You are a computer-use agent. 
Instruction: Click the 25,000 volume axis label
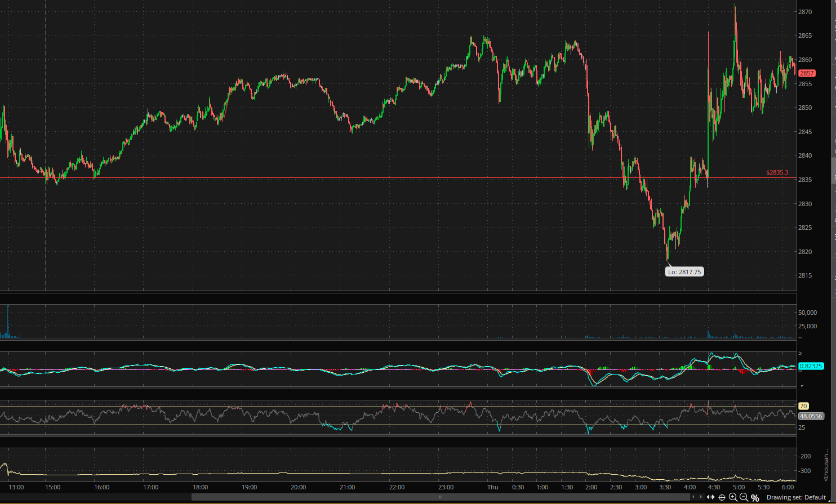point(807,326)
